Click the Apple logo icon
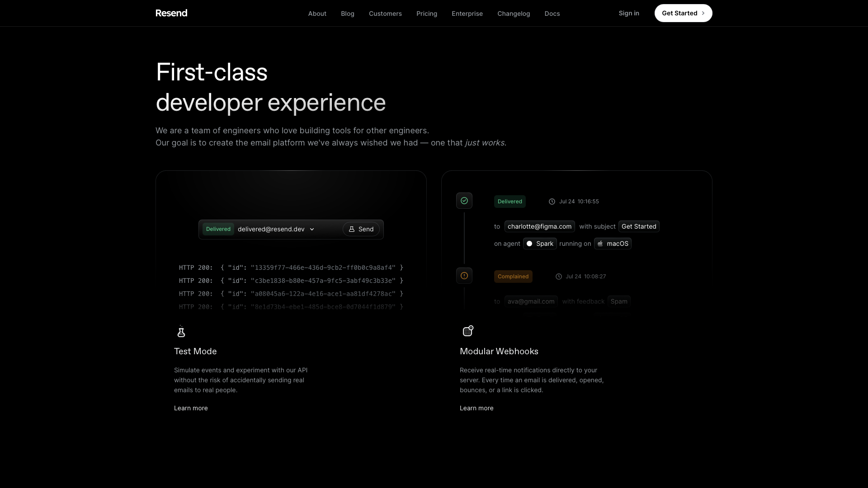868x488 pixels. pyautogui.click(x=600, y=244)
